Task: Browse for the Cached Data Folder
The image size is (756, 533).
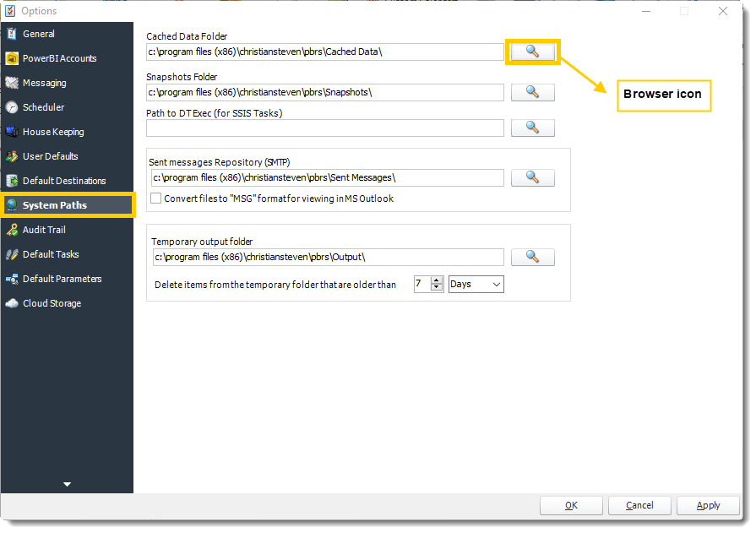Action: (x=532, y=52)
